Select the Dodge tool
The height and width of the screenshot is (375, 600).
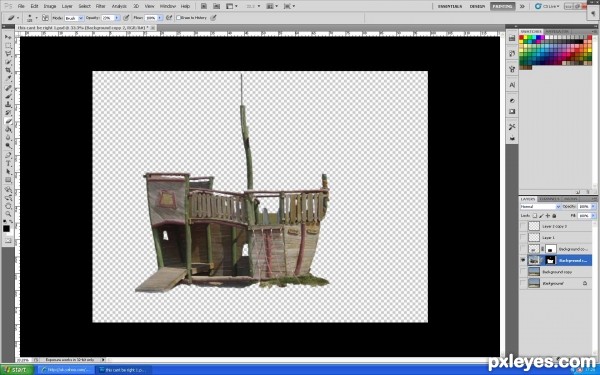point(8,146)
